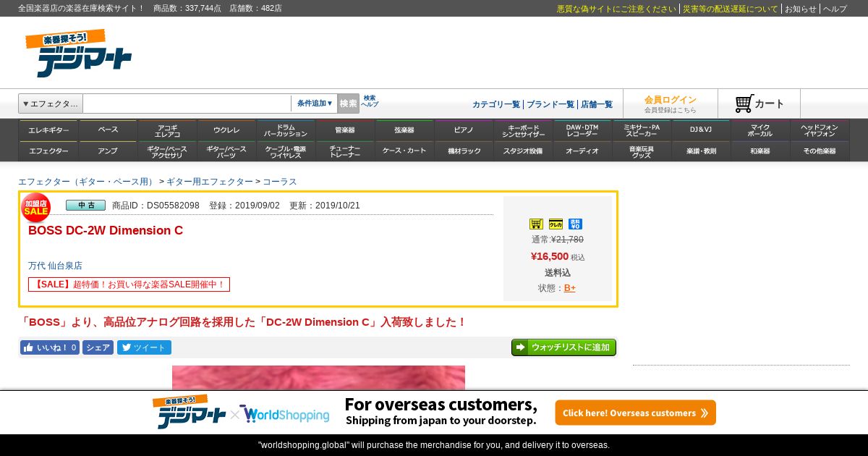
Task: Select the アンプ category tab
Action: pyautogui.click(x=108, y=151)
